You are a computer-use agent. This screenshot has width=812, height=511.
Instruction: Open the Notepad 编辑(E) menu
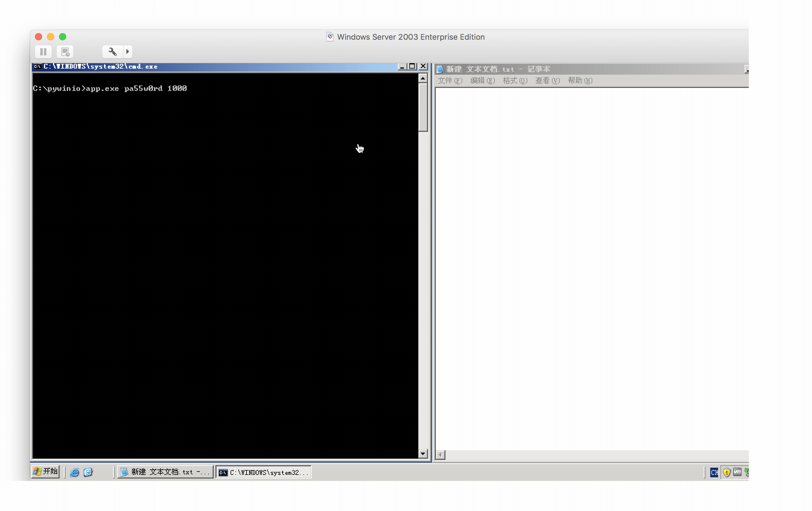(x=482, y=81)
